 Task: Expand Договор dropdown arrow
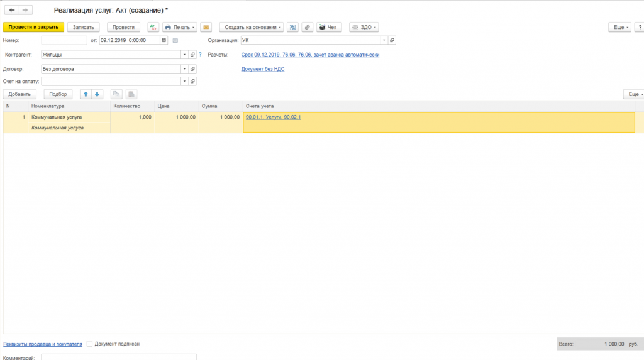tap(184, 69)
